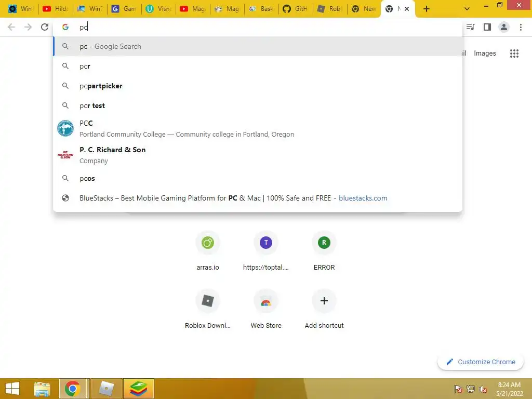Open the arras.io shortcut

coord(208,251)
